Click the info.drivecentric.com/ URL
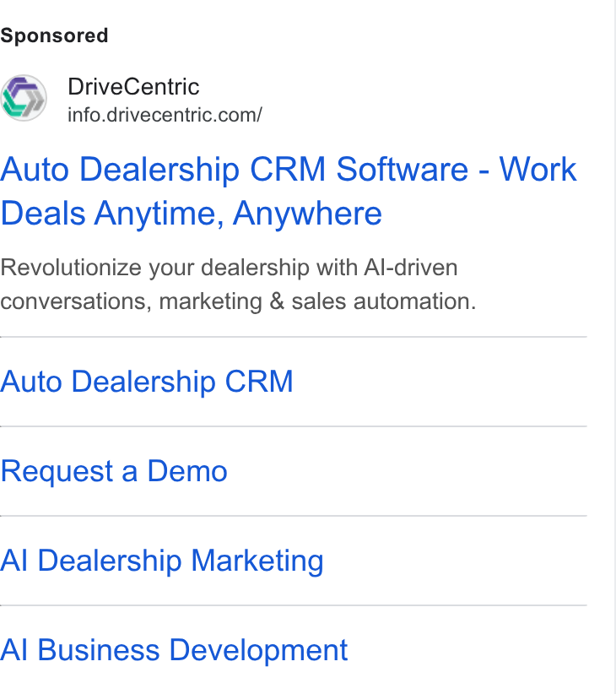Viewport: 616px width, 694px height. point(165,115)
